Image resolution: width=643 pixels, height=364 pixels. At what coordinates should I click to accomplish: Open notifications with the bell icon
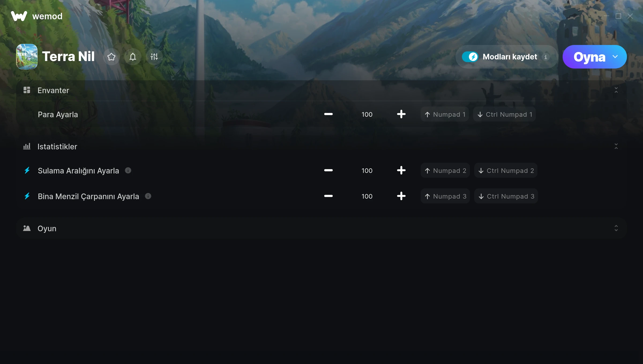(x=133, y=57)
